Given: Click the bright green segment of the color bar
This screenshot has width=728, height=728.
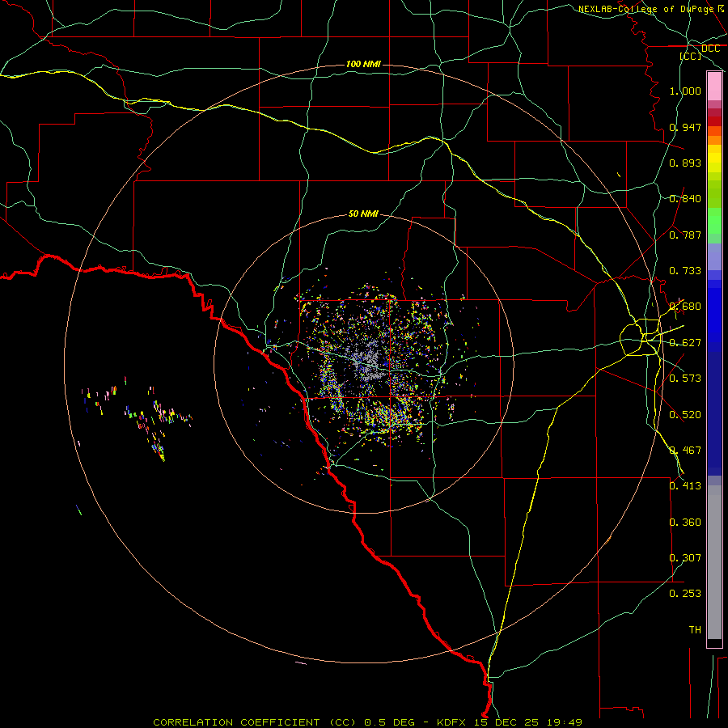Looking at the screenshot, I should click(x=714, y=221).
